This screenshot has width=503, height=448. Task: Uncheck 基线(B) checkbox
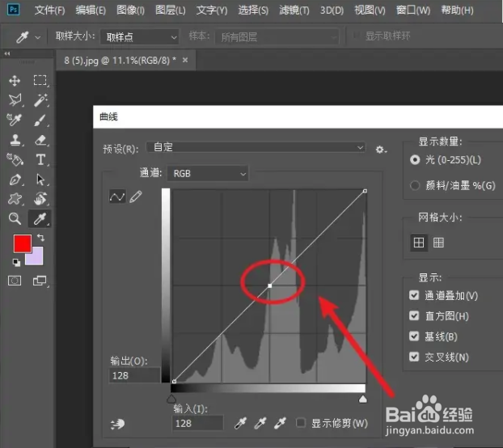tap(414, 336)
